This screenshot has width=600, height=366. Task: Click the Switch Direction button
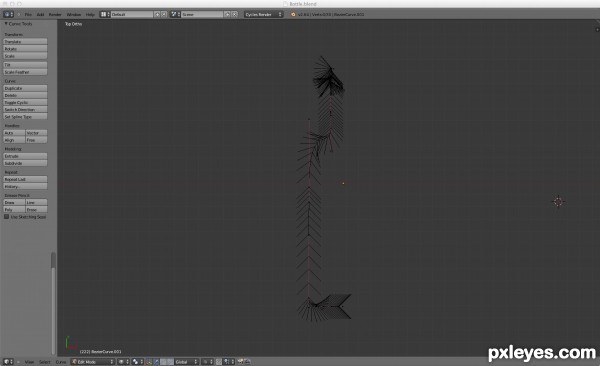[25, 109]
